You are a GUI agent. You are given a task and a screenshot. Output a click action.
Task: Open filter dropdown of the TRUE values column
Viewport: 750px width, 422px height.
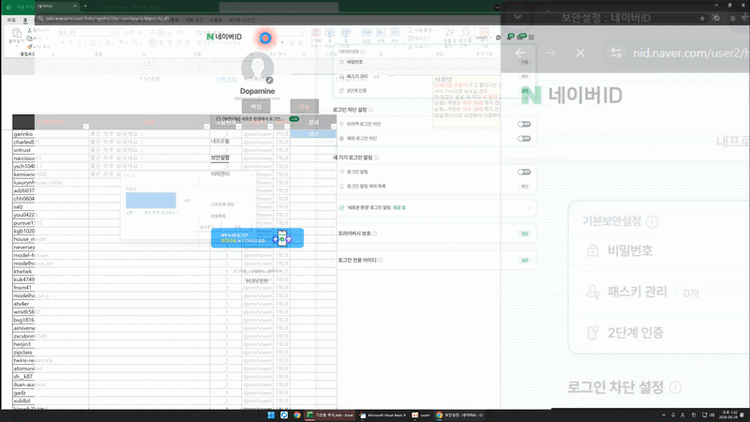[x=287, y=127]
